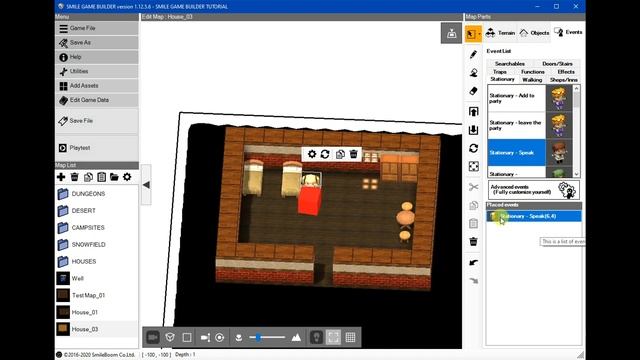Open the Doors/Stairs event category tab
640x360 pixels.
pos(557,64)
